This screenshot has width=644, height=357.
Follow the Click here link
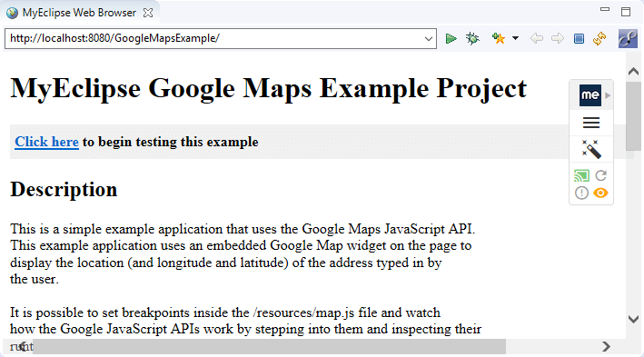47,142
